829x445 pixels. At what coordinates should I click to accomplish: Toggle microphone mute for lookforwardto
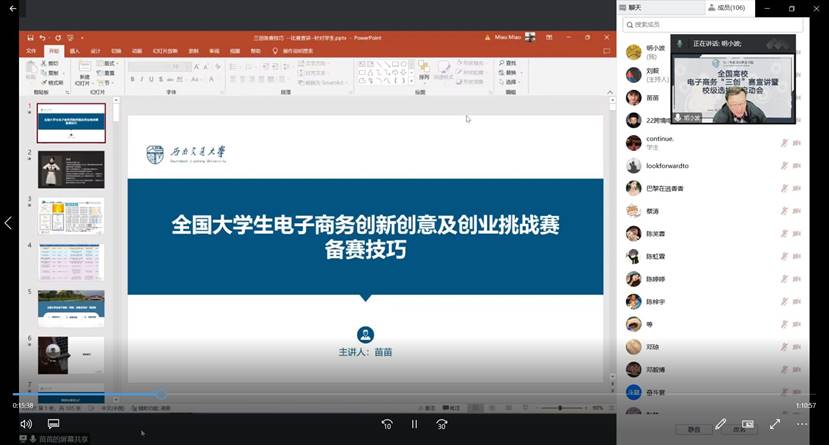(785, 166)
